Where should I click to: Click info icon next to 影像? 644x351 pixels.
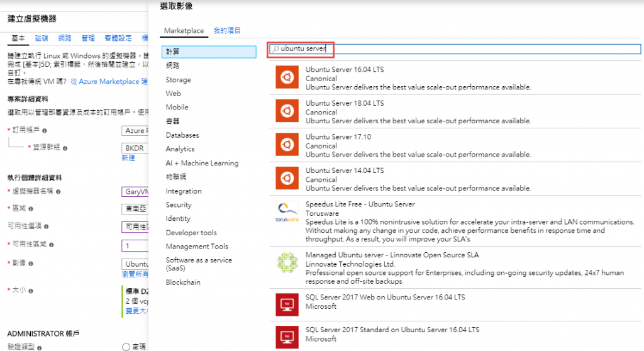pyautogui.click(x=31, y=264)
